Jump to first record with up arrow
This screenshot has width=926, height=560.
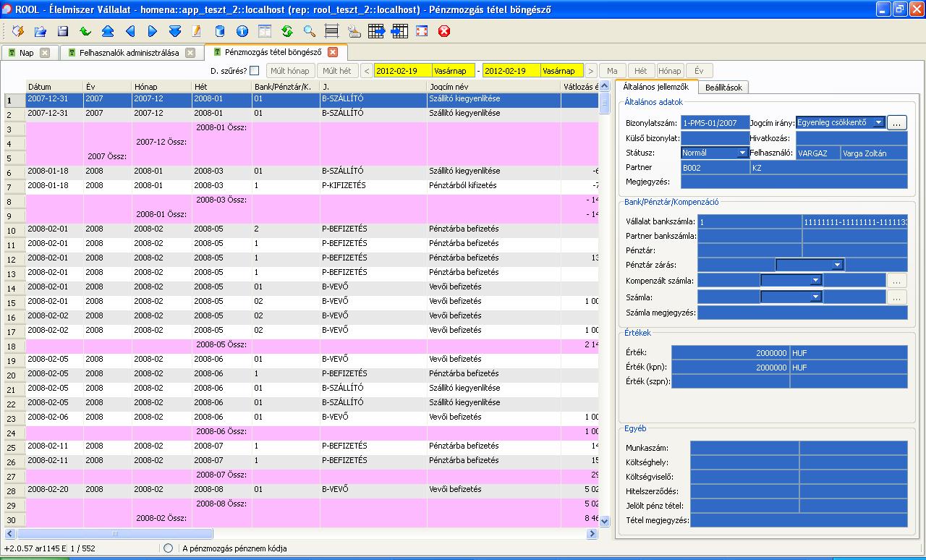coord(107,31)
